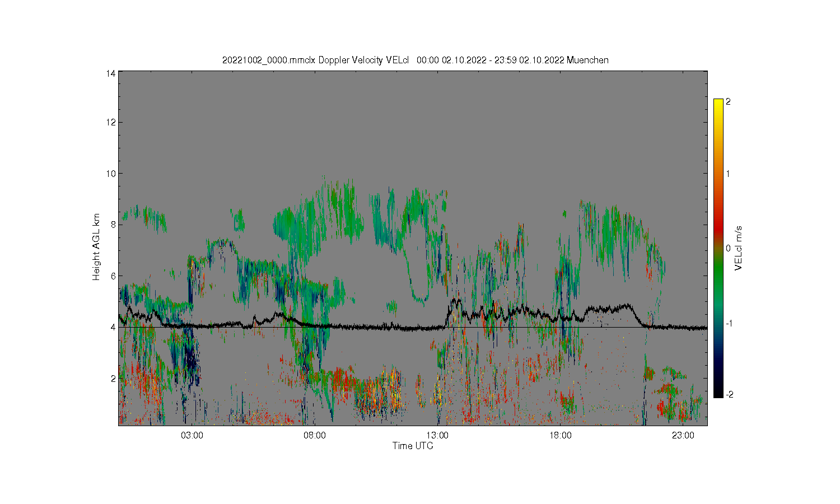Click the height tick label '4'
This screenshot has height=504, width=840.
coord(114,327)
